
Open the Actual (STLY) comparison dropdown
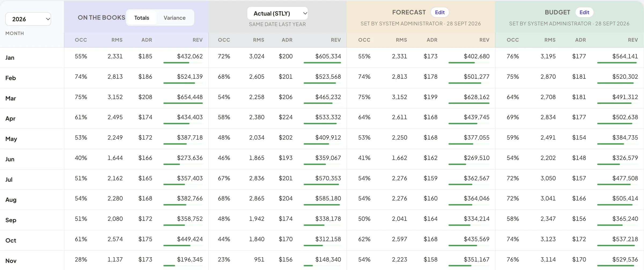tap(277, 13)
